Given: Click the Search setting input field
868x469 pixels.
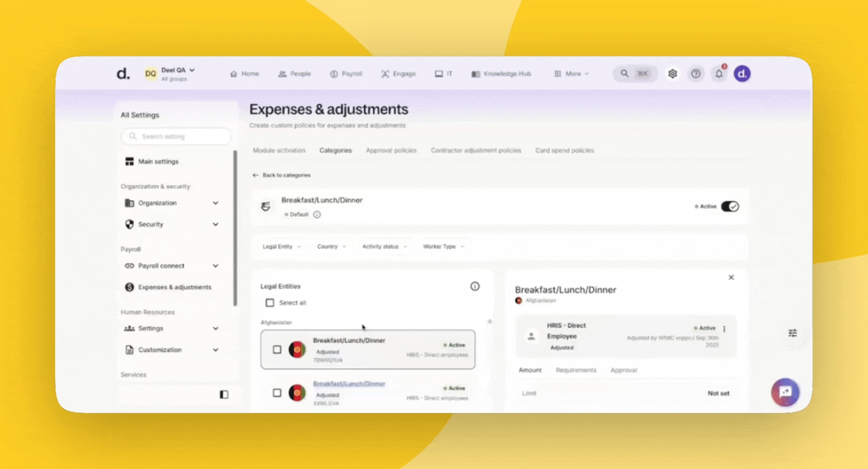Looking at the screenshot, I should pyautogui.click(x=176, y=136).
